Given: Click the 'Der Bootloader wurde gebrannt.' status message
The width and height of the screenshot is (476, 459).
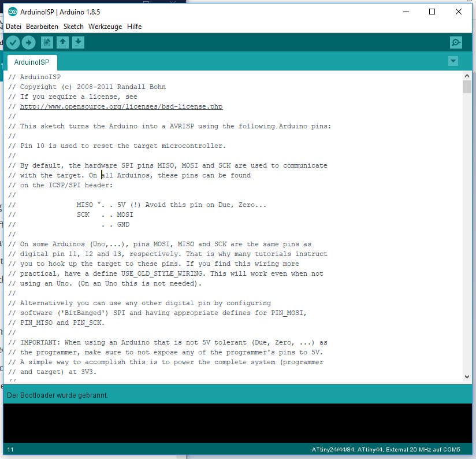Looking at the screenshot, I should pos(57,395).
